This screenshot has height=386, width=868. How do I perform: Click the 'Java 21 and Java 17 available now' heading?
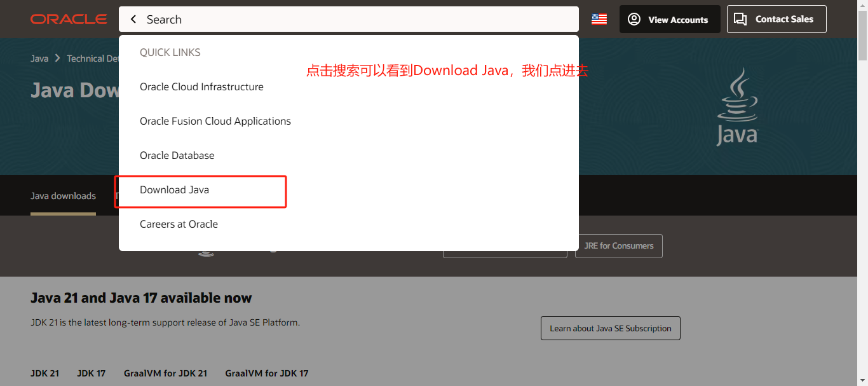[x=141, y=298]
